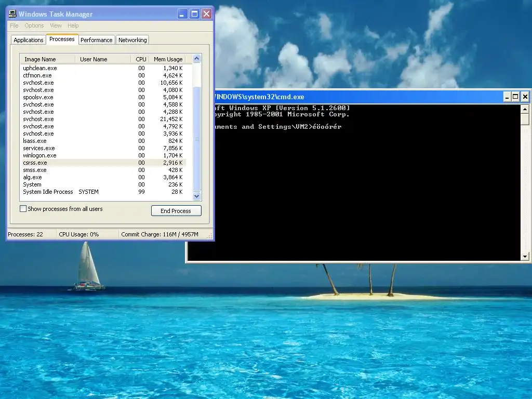Minimize the cmd.exe window
The width and height of the screenshot is (532, 399).
click(507, 97)
